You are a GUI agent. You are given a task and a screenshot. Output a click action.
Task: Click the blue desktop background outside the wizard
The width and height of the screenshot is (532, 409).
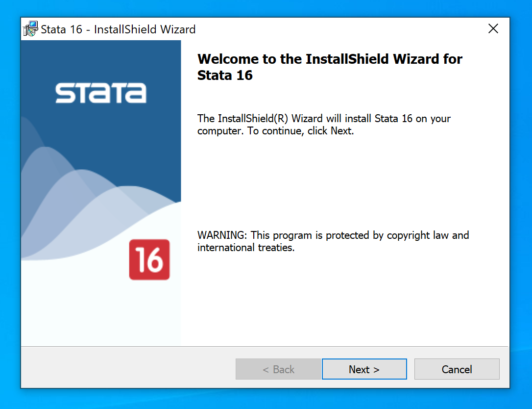[520, 196]
